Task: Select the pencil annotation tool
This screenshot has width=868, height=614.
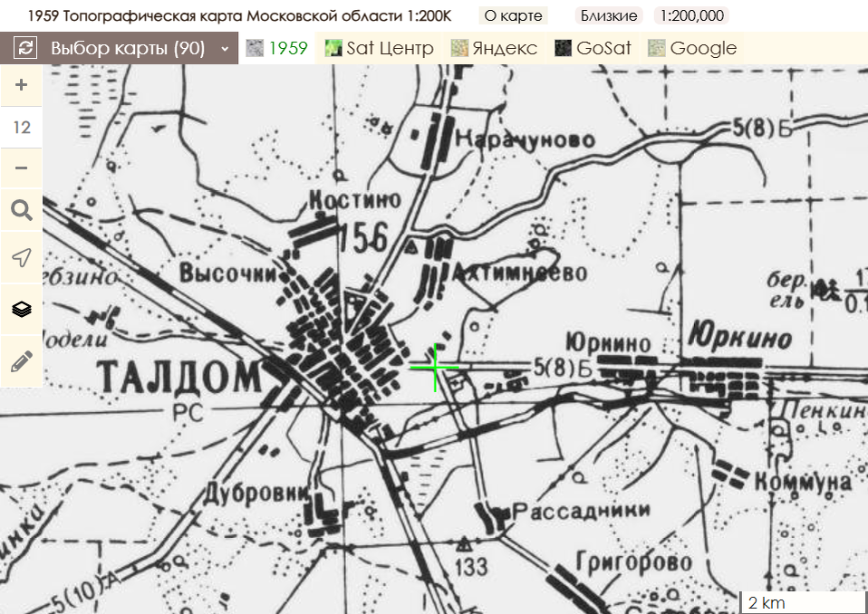Action: coord(20,358)
